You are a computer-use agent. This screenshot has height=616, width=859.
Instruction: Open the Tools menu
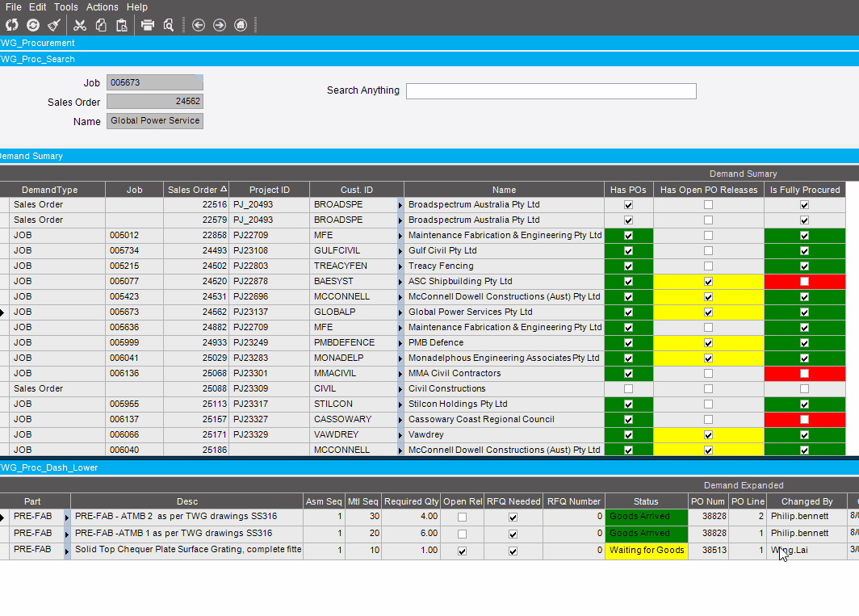point(66,7)
